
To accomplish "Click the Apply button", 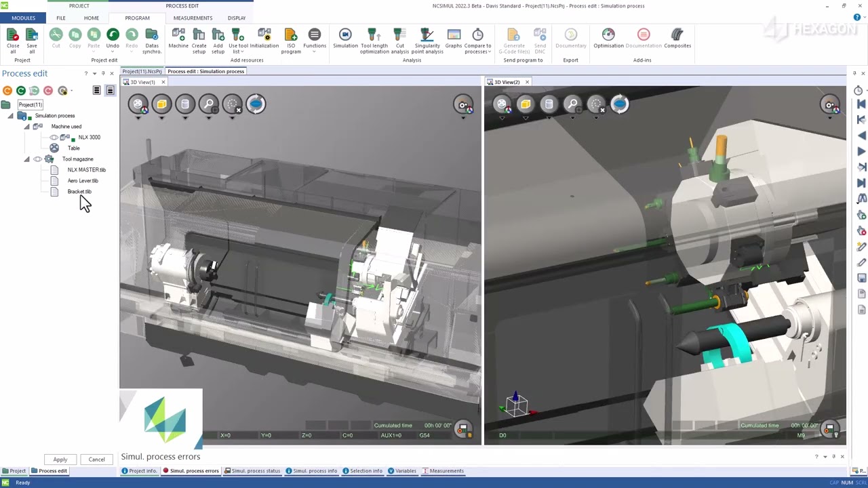I will pos(60,460).
